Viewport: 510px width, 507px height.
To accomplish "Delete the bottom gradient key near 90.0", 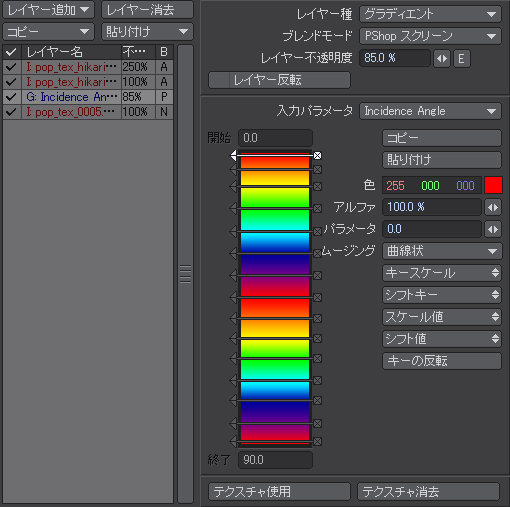I will tap(318, 442).
